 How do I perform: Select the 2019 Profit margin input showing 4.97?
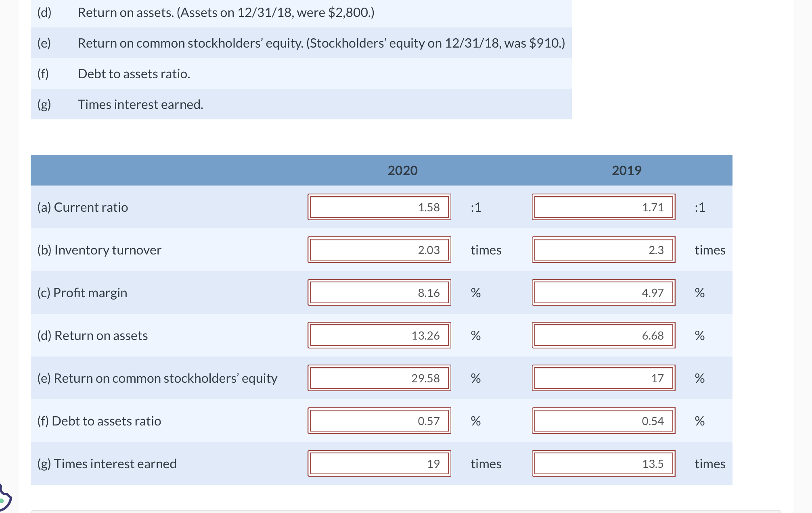(x=603, y=293)
